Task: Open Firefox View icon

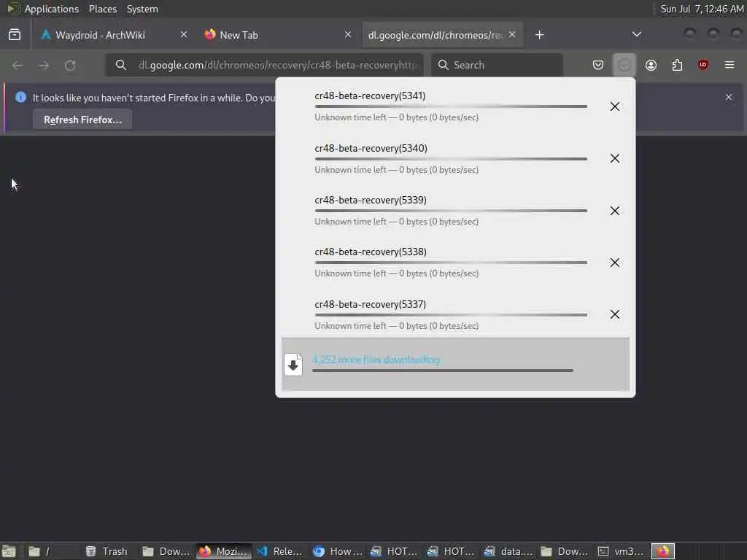Action: tap(15, 35)
